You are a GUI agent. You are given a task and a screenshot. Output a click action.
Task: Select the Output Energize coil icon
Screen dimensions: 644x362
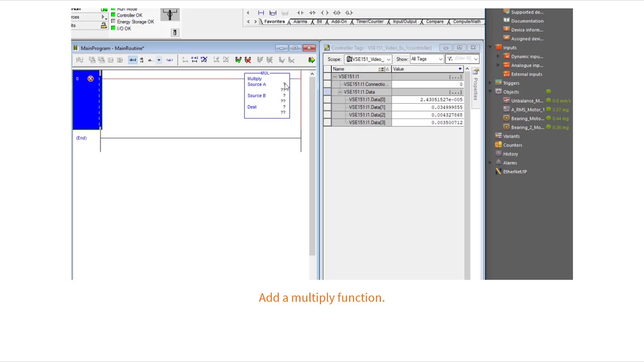325,13
